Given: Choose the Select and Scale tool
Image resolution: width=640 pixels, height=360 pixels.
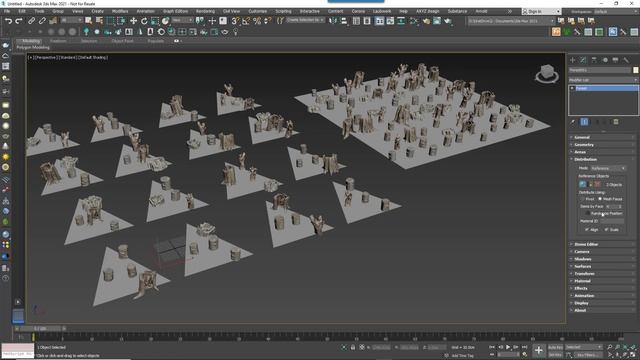Looking at the screenshot, I should pos(155,20).
